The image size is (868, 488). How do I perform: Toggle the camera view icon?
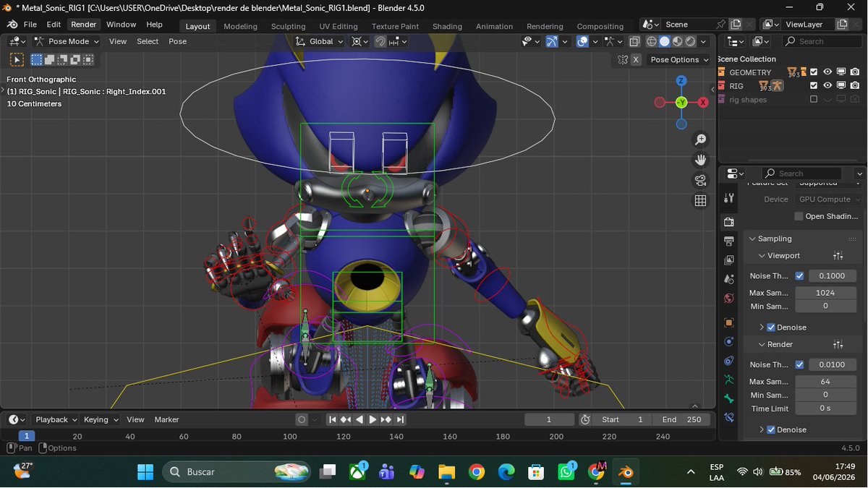click(700, 180)
